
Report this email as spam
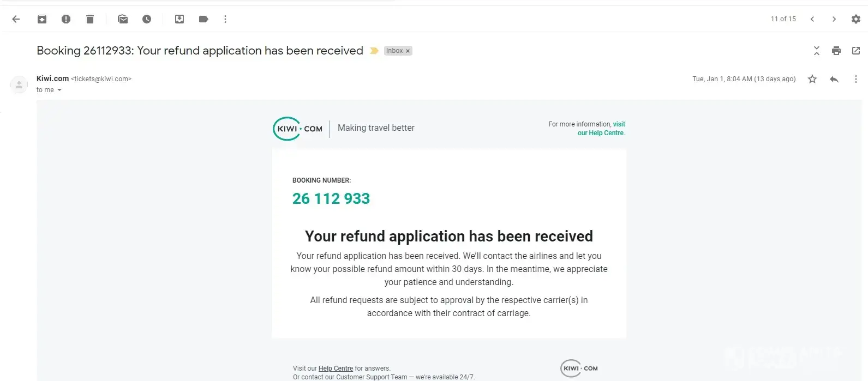tap(66, 19)
